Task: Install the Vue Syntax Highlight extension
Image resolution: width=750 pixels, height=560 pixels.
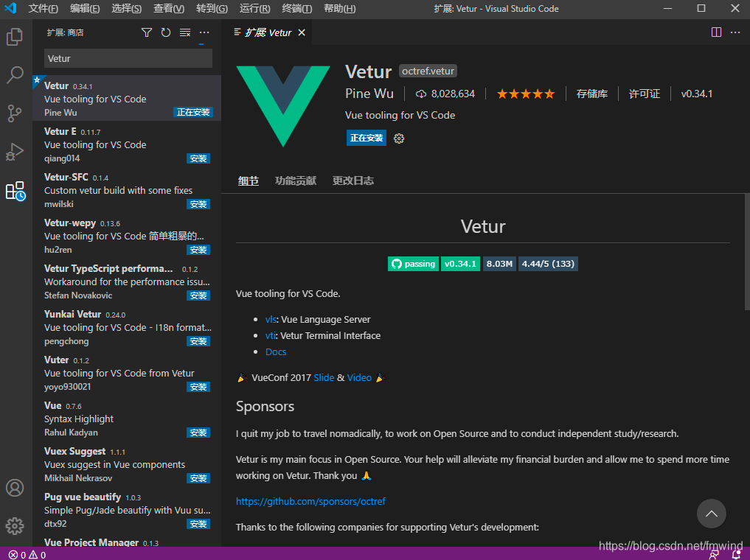Action: (198, 433)
